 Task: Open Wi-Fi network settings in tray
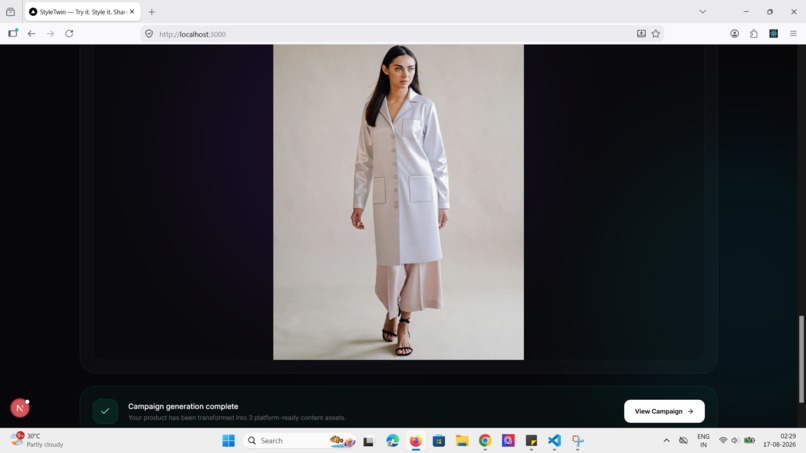723,441
